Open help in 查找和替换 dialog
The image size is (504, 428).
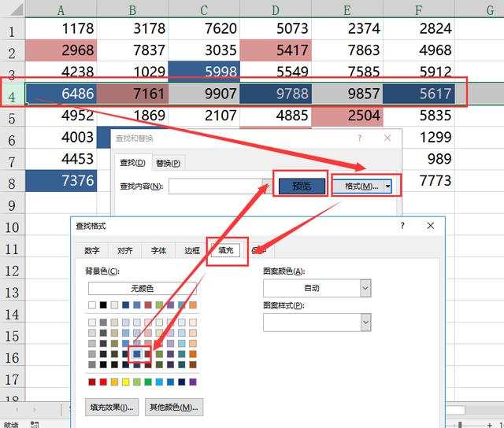click(x=360, y=138)
